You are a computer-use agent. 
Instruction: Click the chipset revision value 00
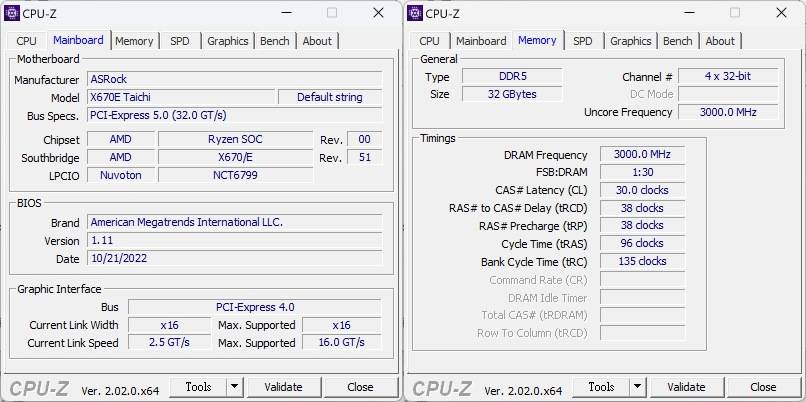click(364, 139)
